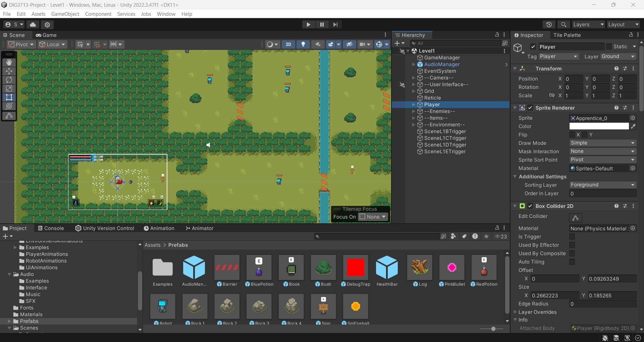Switch to the Console tab
Screen dimensions: 644x342
pyautogui.click(x=54, y=228)
